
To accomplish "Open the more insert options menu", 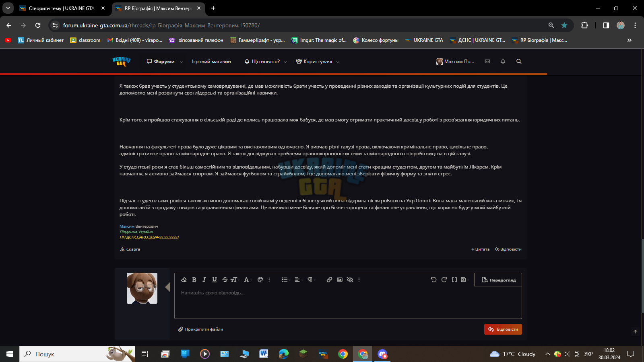I will [359, 280].
